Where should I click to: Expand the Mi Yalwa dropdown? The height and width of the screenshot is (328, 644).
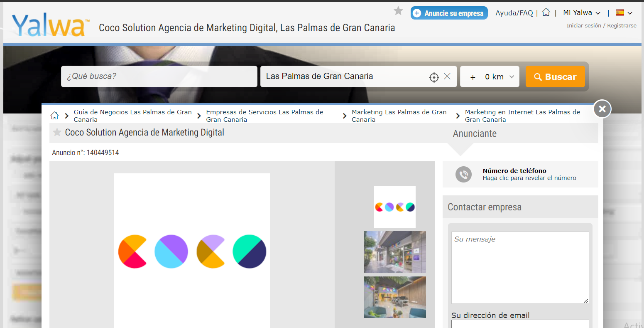point(582,13)
